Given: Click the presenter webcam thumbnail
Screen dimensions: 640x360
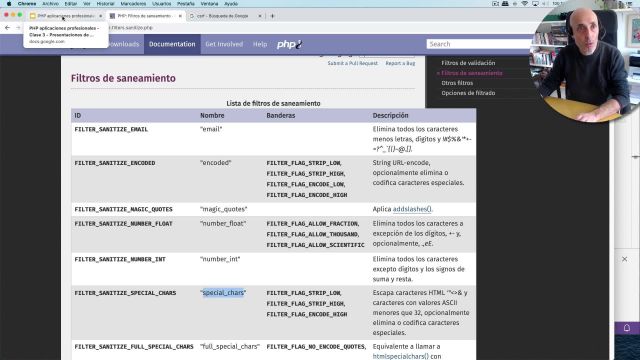Looking at the screenshot, I should (586, 61).
